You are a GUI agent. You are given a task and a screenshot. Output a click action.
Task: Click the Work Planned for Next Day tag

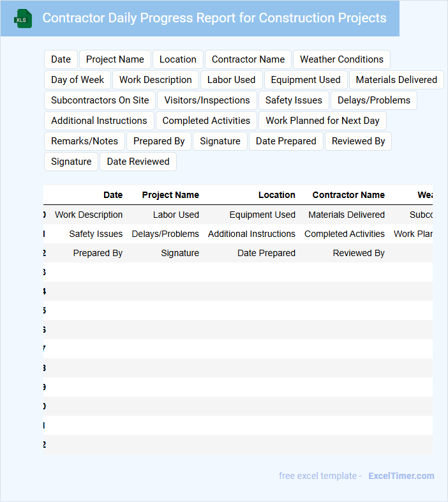[322, 121]
